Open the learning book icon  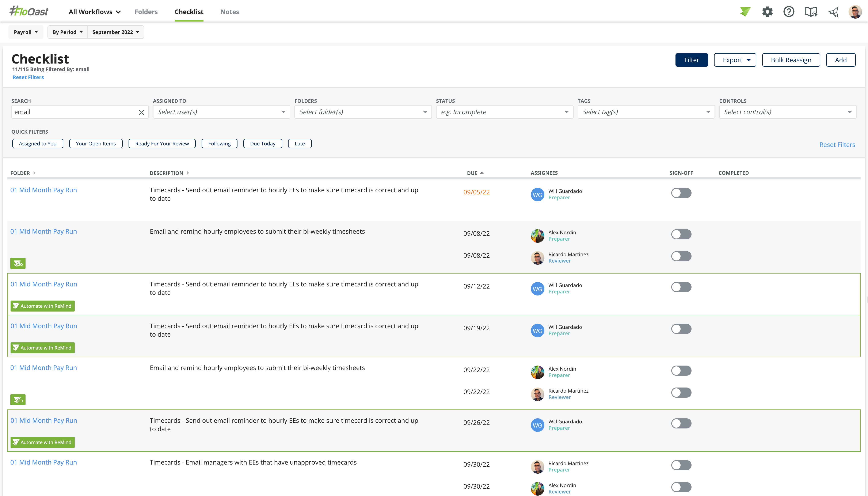click(811, 12)
